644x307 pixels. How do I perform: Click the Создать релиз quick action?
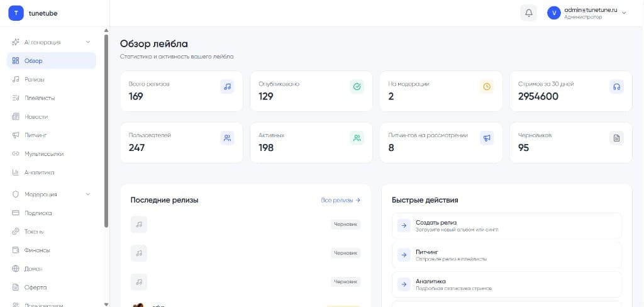pyautogui.click(x=506, y=226)
